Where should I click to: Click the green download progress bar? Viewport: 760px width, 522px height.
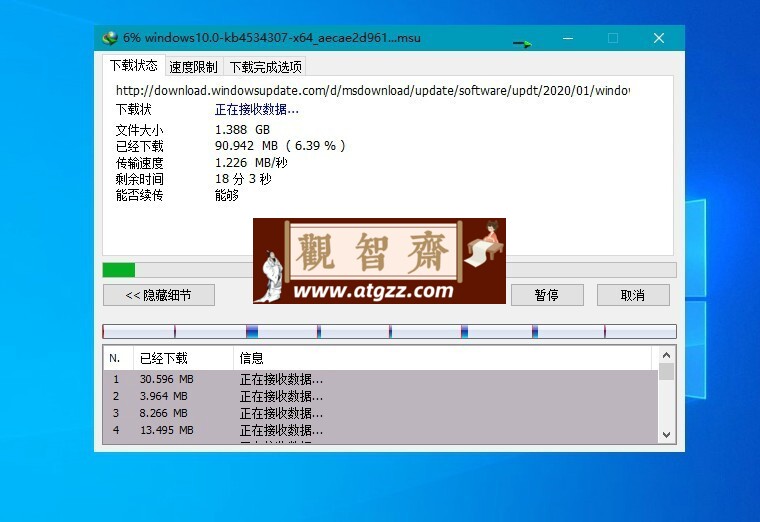pos(389,270)
